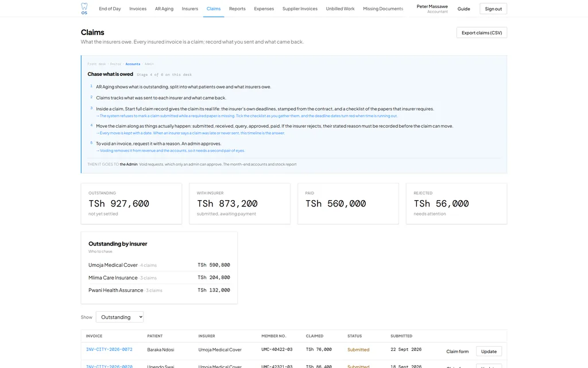Viewport: 588px width, 368px height.
Task: Click the Peter Massawe user name
Action: click(432, 6)
